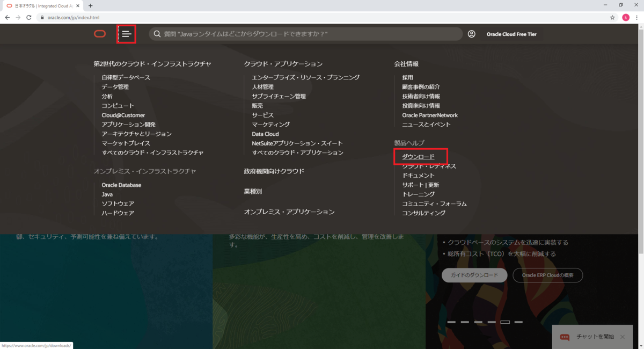Open サポート | 更新 link
644x349 pixels.
421,185
